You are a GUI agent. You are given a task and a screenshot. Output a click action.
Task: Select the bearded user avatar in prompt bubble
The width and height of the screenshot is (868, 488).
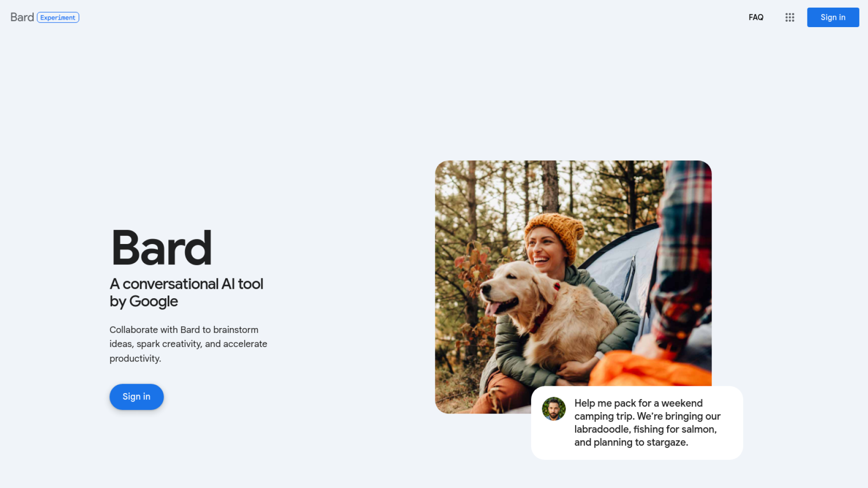pos(554,408)
